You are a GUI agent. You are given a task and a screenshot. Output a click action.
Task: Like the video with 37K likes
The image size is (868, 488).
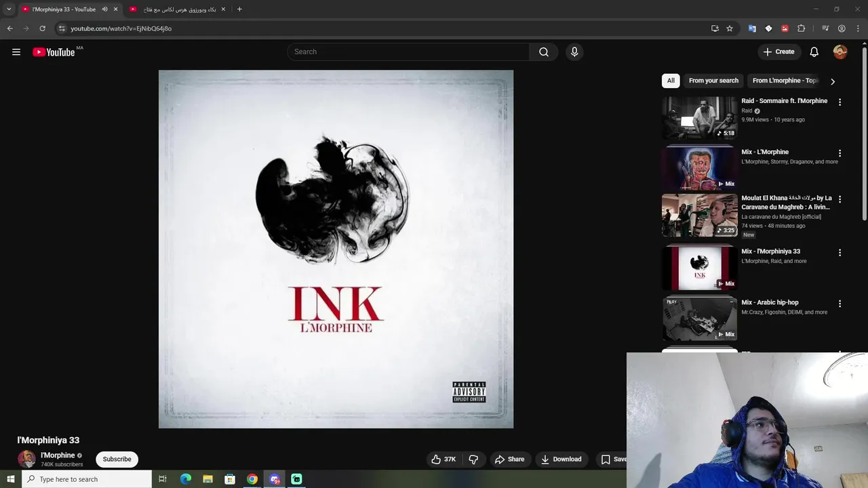443,459
